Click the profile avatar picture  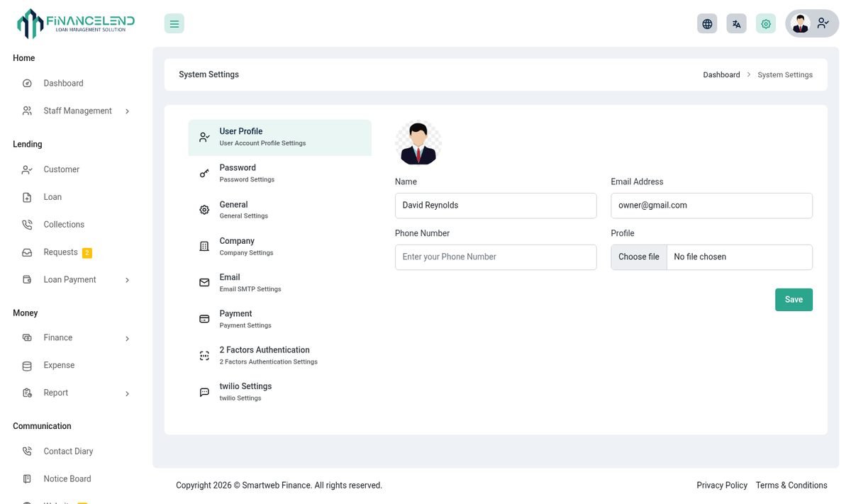click(418, 143)
